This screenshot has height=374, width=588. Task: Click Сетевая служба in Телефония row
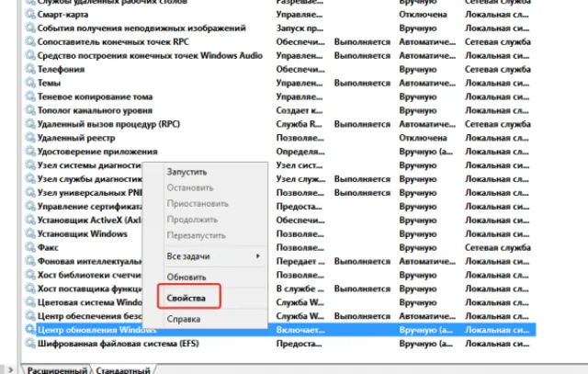click(498, 69)
